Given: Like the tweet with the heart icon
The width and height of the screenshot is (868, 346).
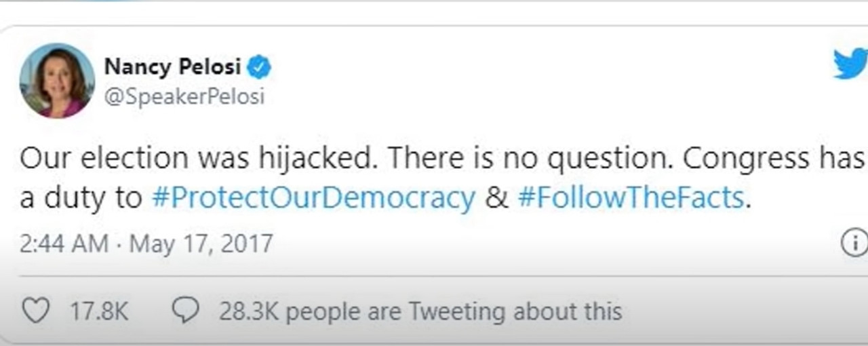Looking at the screenshot, I should pos(36,311).
